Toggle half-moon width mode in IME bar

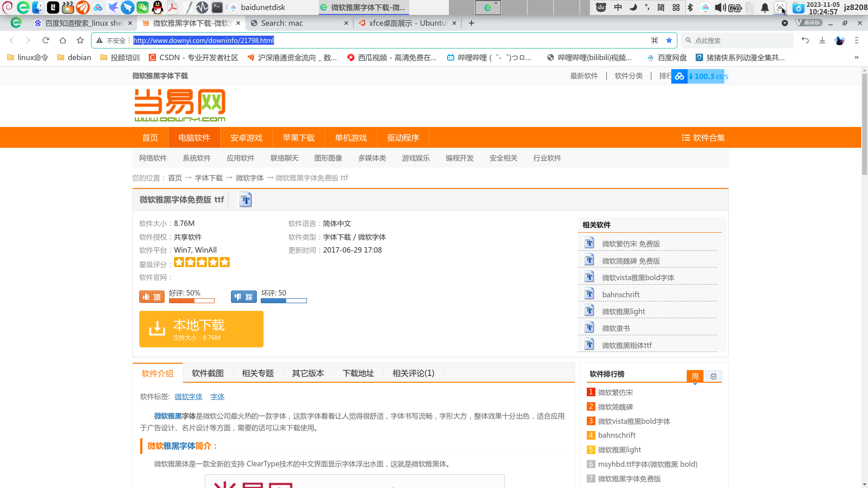coord(633,7)
